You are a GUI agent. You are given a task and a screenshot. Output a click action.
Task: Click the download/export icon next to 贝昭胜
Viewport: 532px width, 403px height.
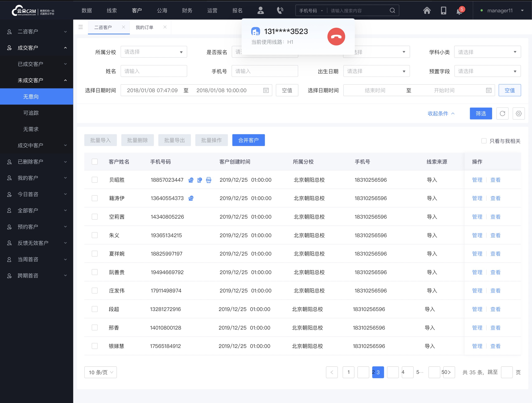208,179
